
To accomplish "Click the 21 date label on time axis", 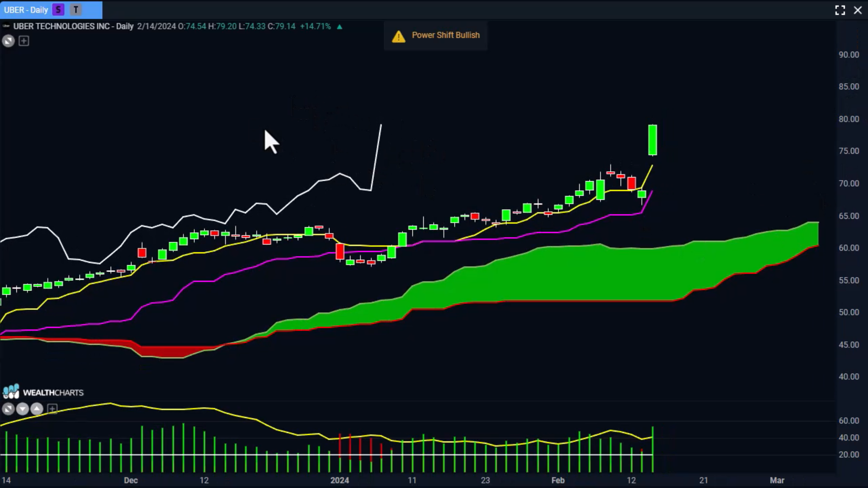I will pyautogui.click(x=703, y=480).
